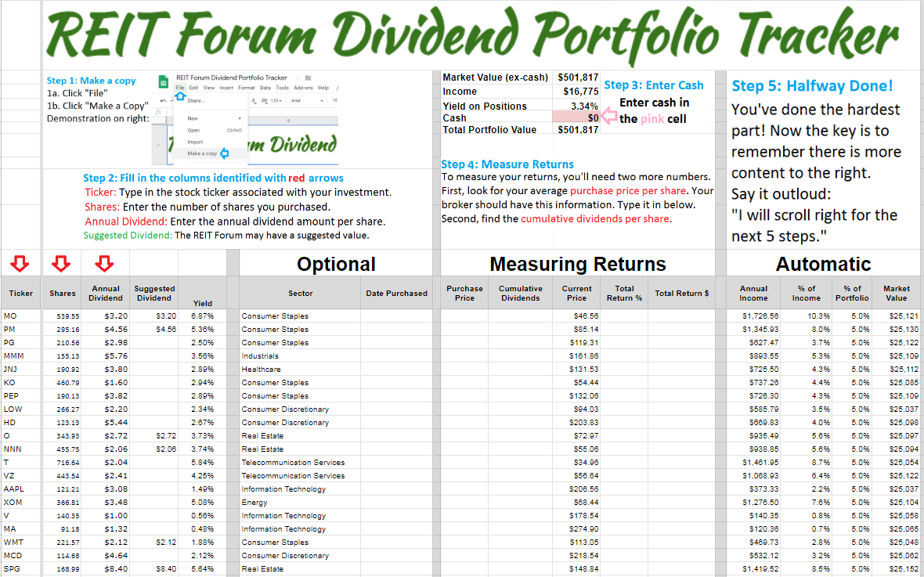Click the SPG ticker cell
Image resolution: width=924 pixels, height=577 pixels.
(x=20, y=568)
